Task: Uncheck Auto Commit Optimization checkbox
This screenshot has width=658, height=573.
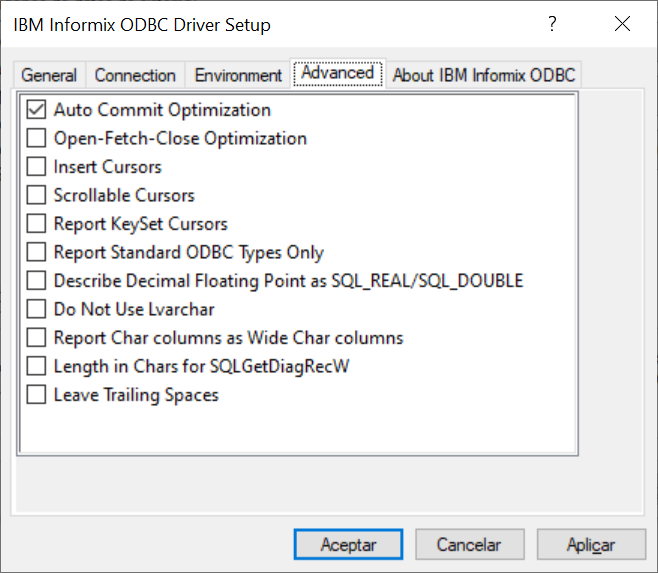Action: pos(36,110)
